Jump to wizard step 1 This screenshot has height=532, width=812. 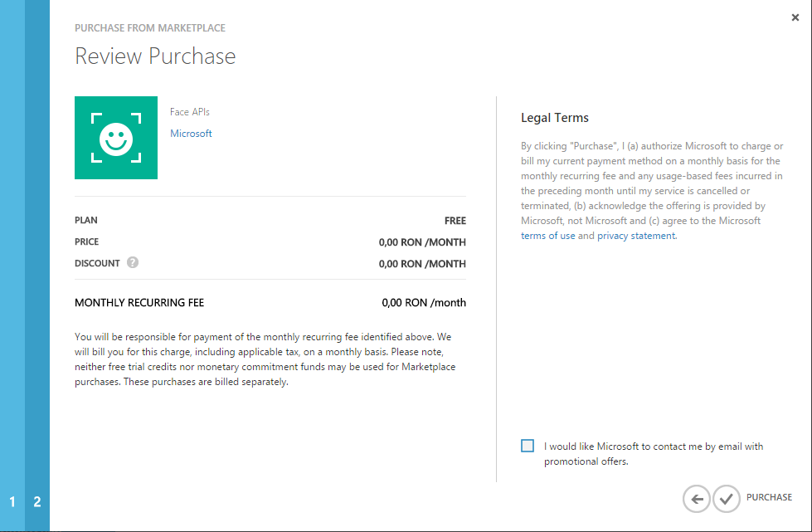12,501
